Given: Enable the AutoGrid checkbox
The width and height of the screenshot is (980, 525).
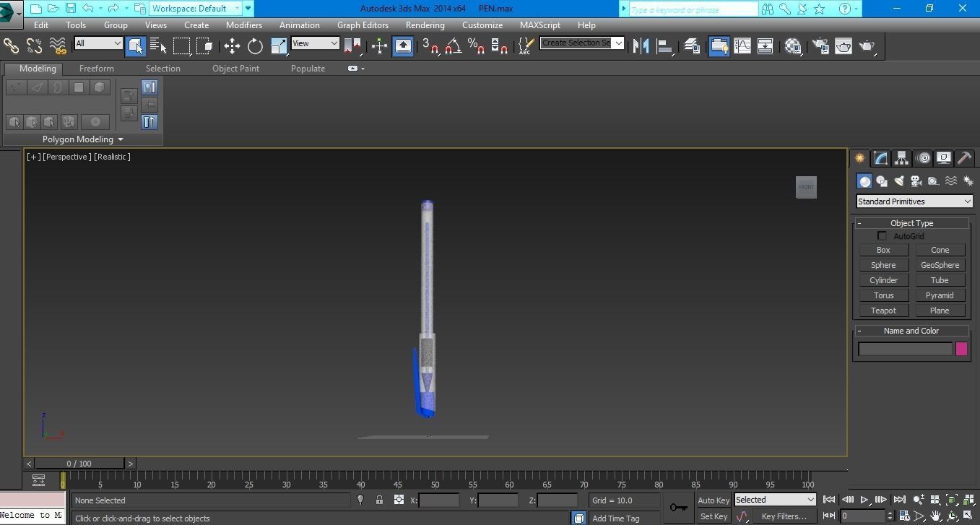Looking at the screenshot, I should pyautogui.click(x=882, y=236).
